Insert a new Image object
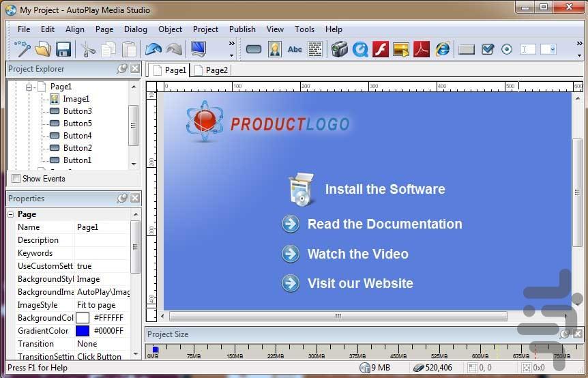The height and width of the screenshot is (378, 588). tap(275, 49)
